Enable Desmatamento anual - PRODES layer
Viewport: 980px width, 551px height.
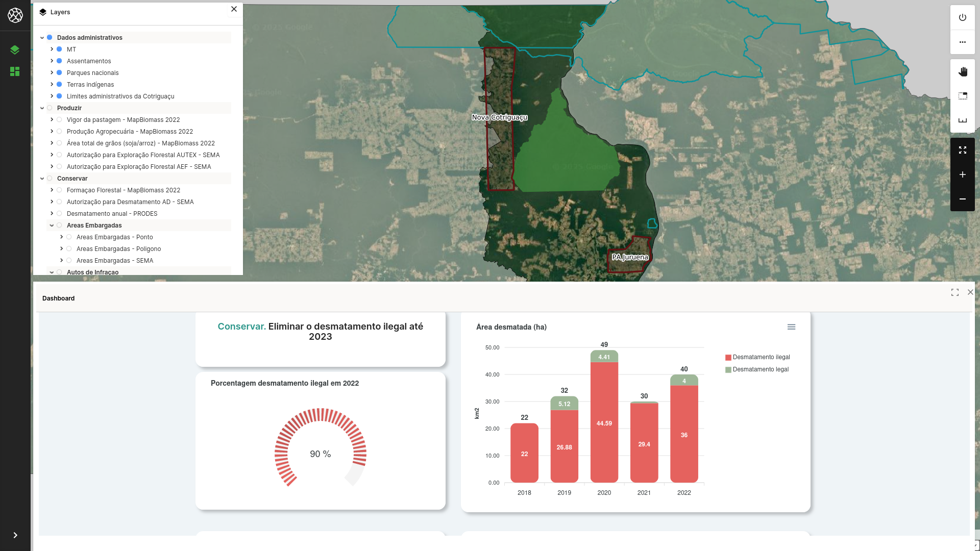click(59, 214)
